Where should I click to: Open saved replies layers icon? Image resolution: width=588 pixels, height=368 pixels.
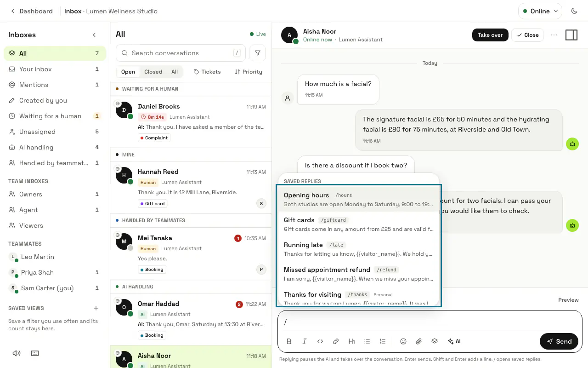coord(435,341)
